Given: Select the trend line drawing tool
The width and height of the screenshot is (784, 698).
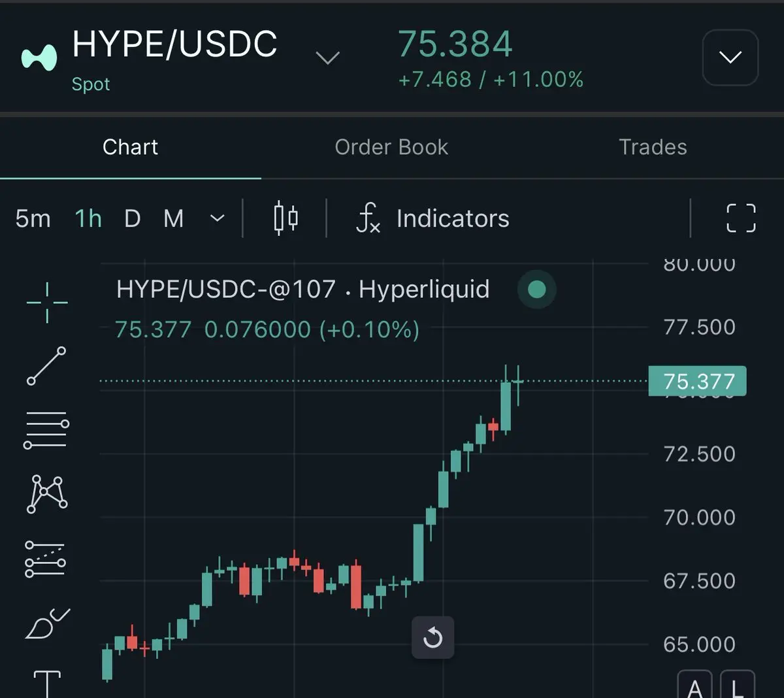Looking at the screenshot, I should (x=46, y=366).
